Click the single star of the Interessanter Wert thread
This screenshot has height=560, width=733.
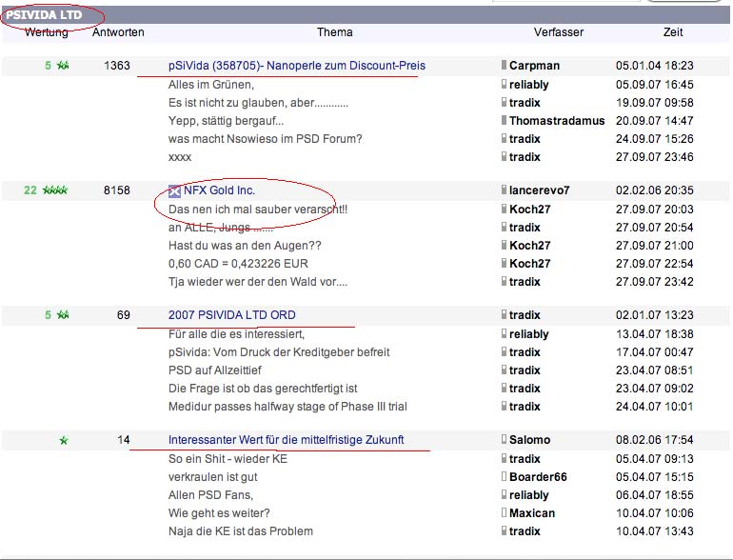click(x=64, y=440)
